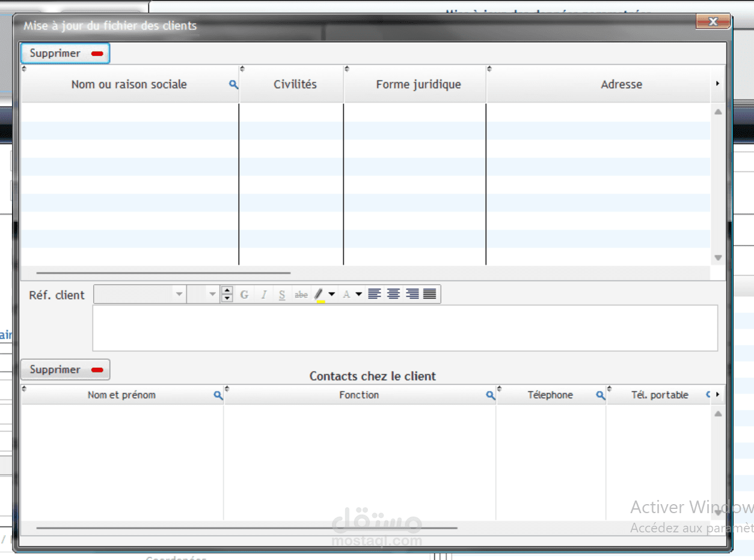The height and width of the screenshot is (560, 754).
Task: Open the highlight color dropdown arrow
Action: pyautogui.click(x=332, y=294)
